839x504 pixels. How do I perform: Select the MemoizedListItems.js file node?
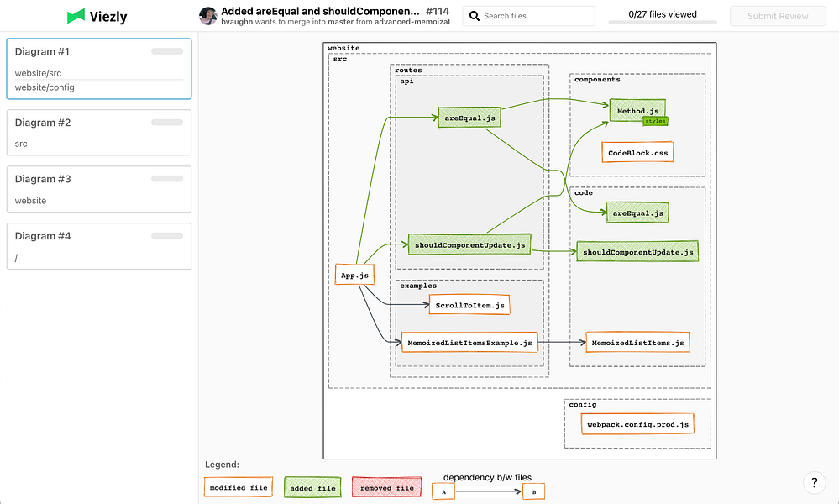(x=637, y=343)
